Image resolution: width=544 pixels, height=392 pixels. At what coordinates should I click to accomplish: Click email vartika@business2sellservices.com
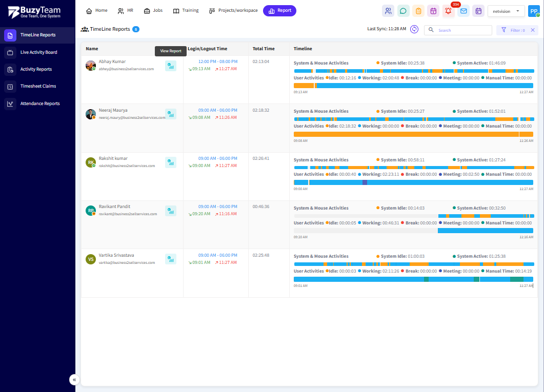pos(127,263)
